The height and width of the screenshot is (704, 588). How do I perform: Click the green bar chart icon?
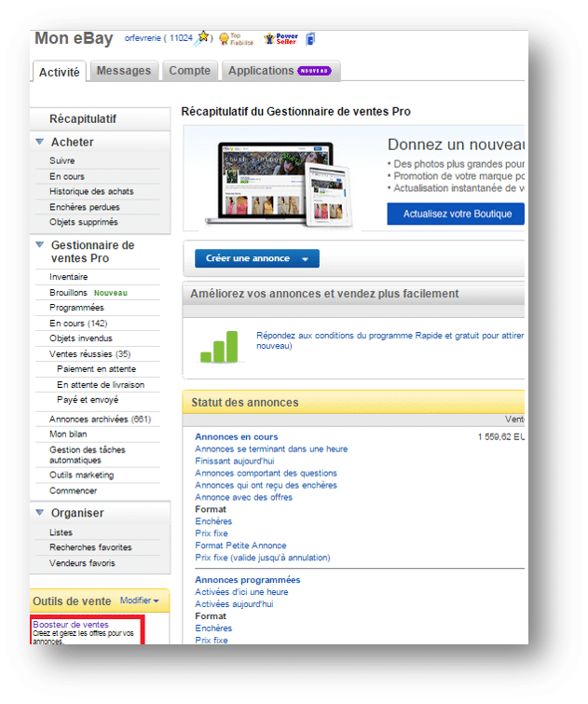point(219,347)
